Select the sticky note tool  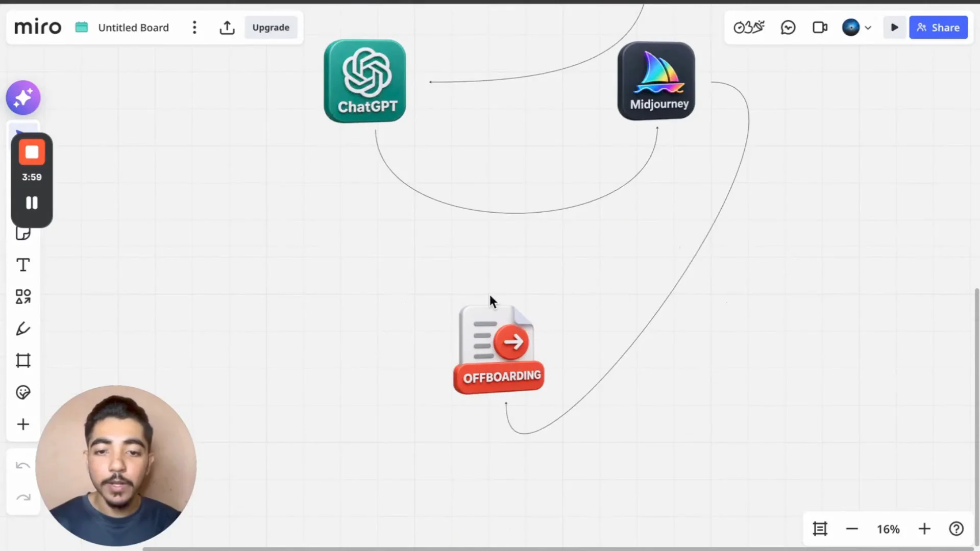[23, 234]
